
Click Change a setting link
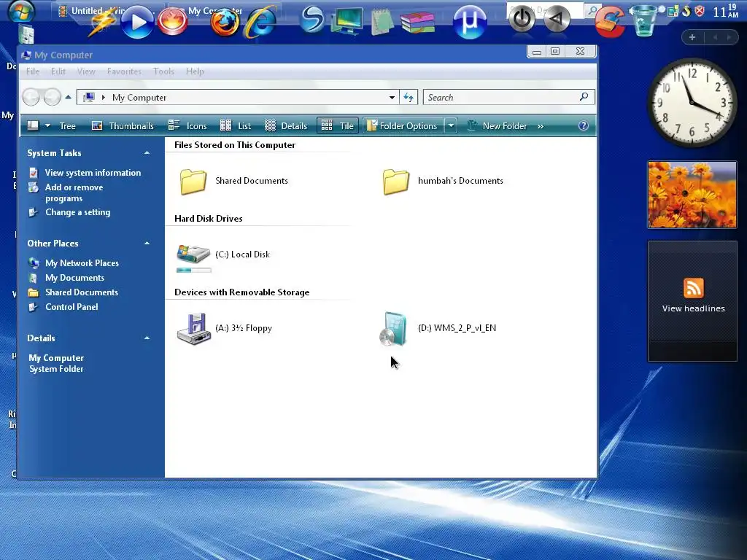coord(77,212)
